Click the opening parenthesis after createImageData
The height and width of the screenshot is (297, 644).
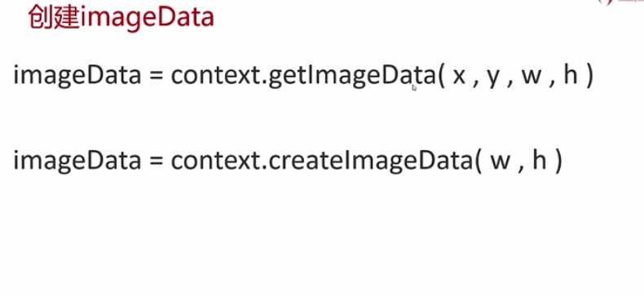coord(479,161)
